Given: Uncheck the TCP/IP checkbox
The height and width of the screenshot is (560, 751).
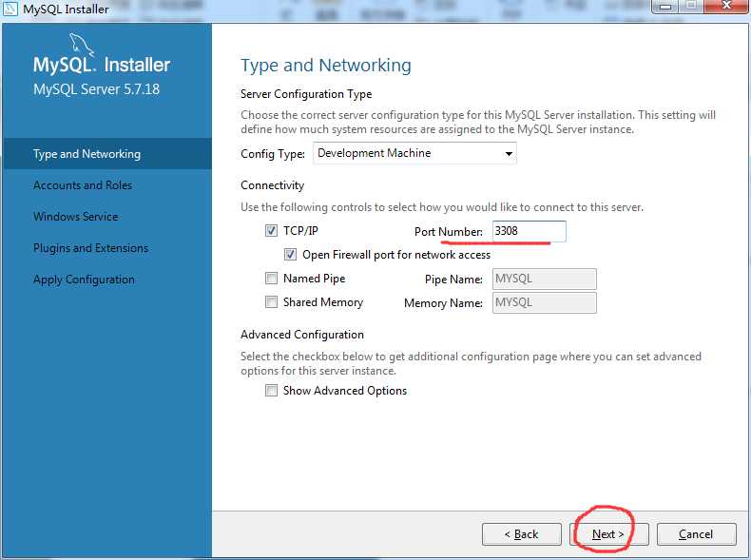Looking at the screenshot, I should pos(271,231).
